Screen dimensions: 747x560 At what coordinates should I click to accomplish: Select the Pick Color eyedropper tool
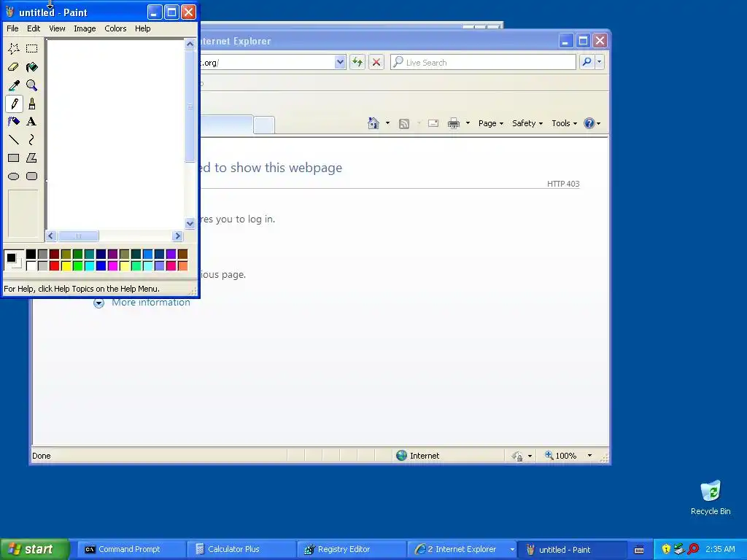[14, 85]
